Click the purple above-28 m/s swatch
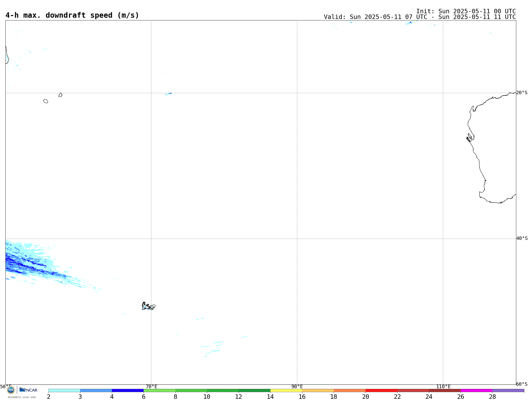Screen dimensions: 532x400 tap(508, 390)
